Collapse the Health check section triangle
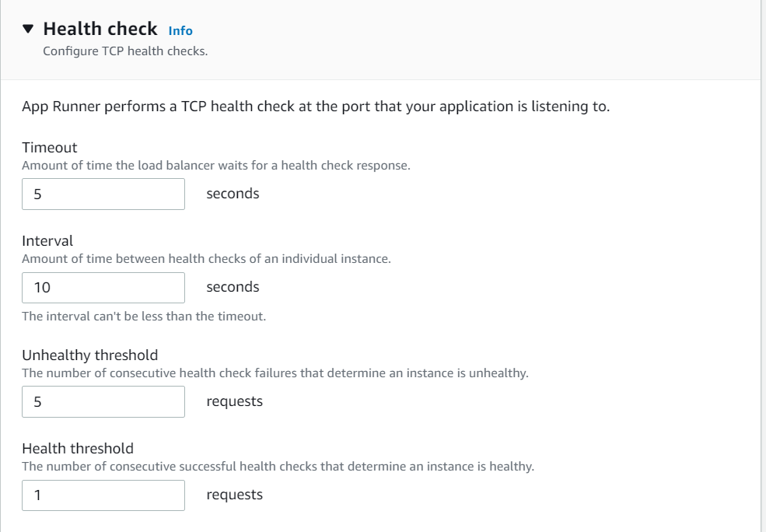 pyautogui.click(x=29, y=29)
